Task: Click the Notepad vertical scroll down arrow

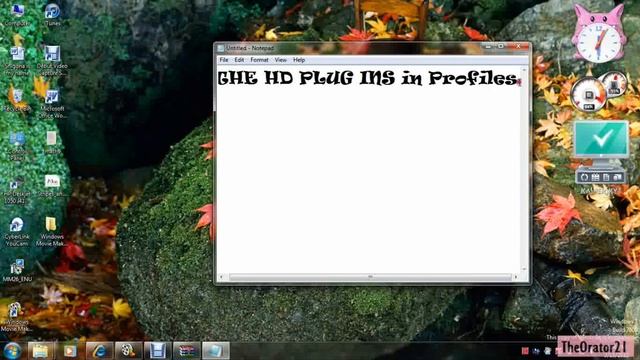Action: 524,269
